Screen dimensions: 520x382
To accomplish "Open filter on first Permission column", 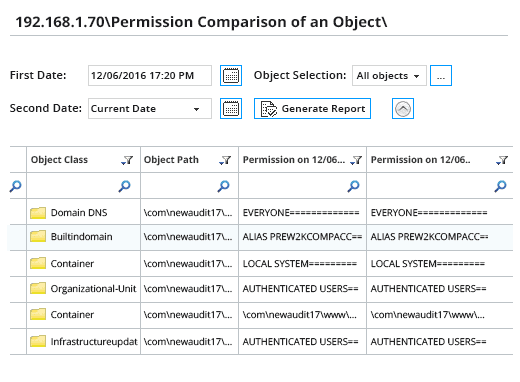I will [356, 160].
